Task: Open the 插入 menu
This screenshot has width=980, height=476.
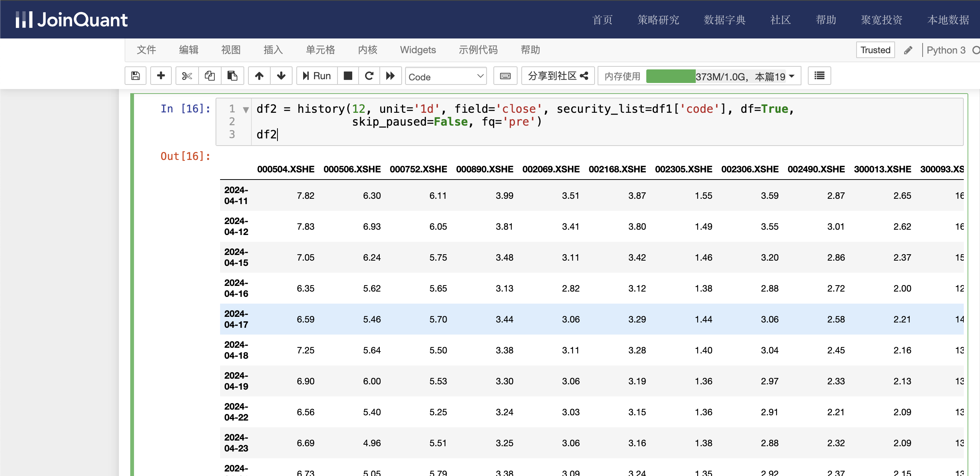Action: coord(273,50)
